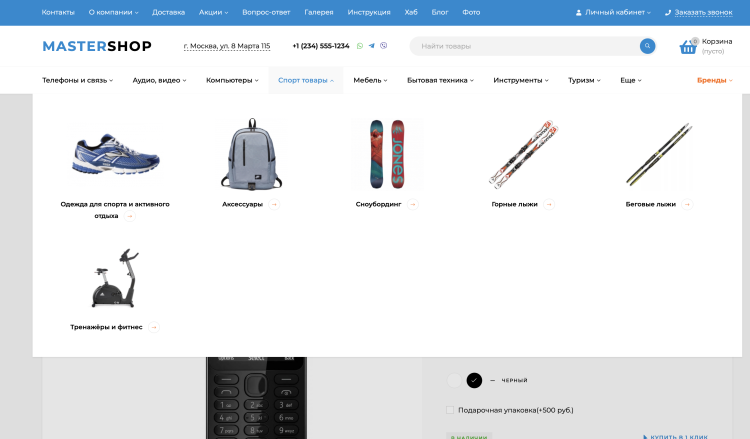Open Галерея page
Viewport: 750px width, 439px height.
319,12
